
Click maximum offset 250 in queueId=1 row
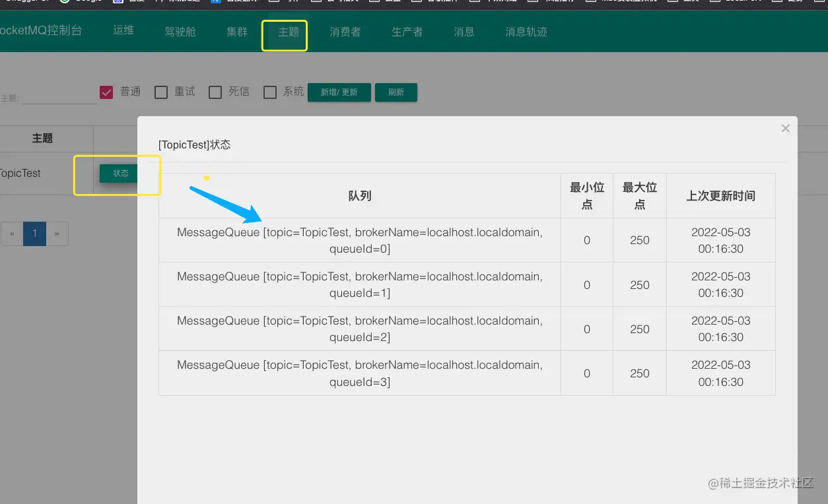[x=640, y=284]
